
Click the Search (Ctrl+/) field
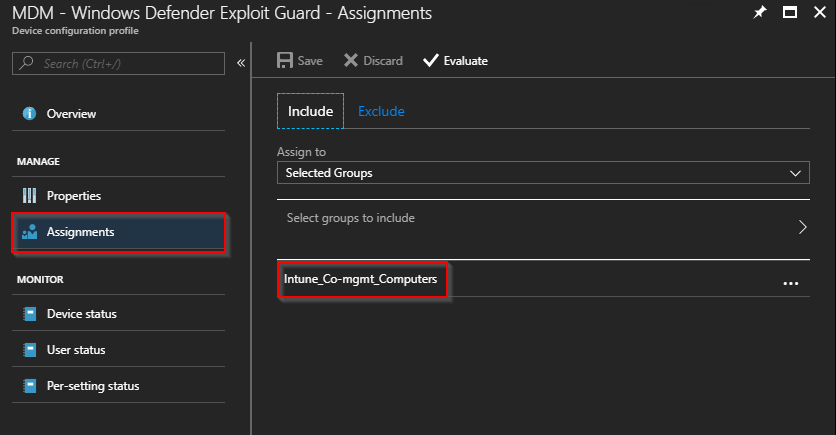[118, 63]
